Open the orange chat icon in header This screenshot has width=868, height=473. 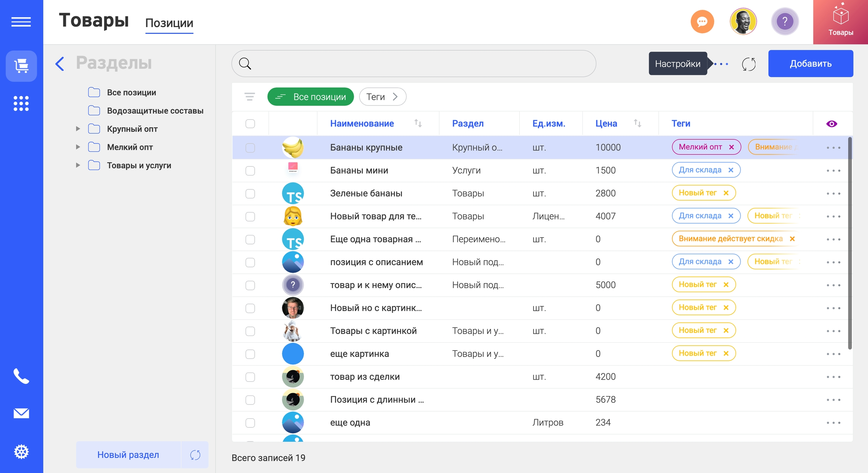pos(702,21)
